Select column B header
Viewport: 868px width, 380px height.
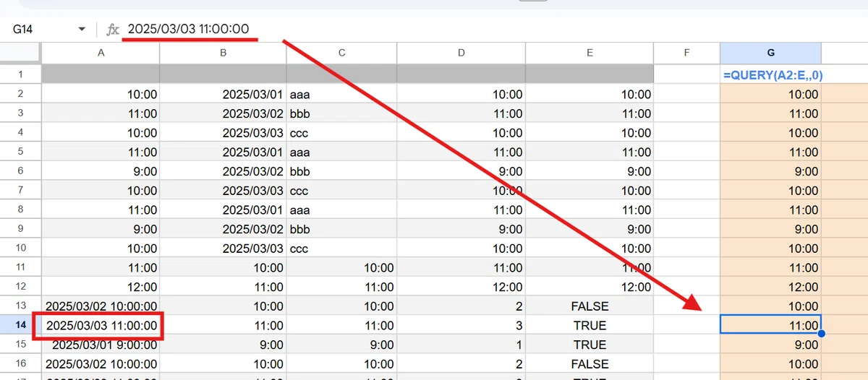(223, 53)
